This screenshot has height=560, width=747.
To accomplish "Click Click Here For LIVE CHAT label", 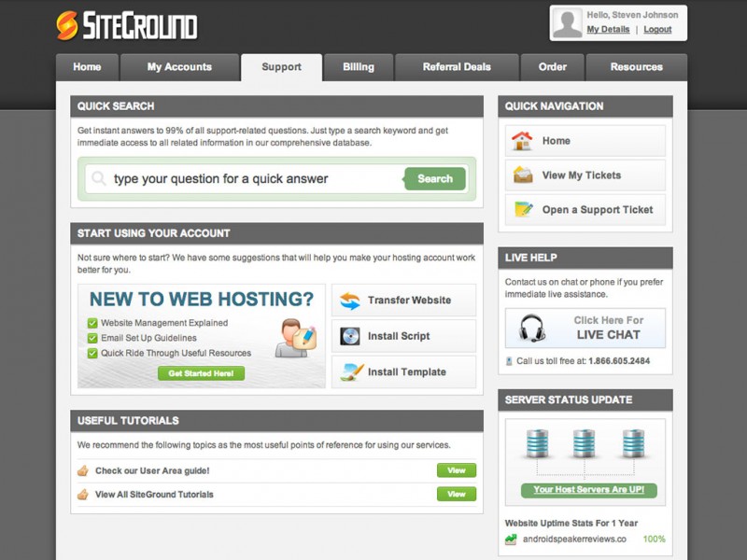I will [609, 328].
